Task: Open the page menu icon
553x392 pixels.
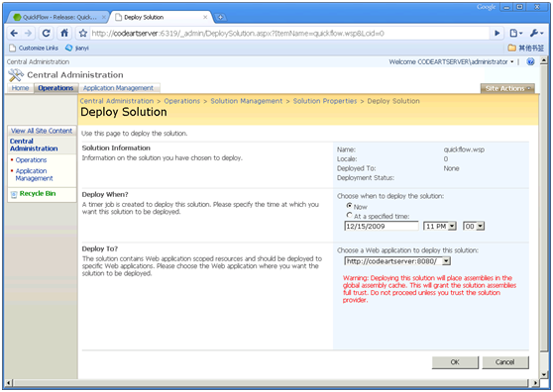Action: pyautogui.click(x=516, y=33)
